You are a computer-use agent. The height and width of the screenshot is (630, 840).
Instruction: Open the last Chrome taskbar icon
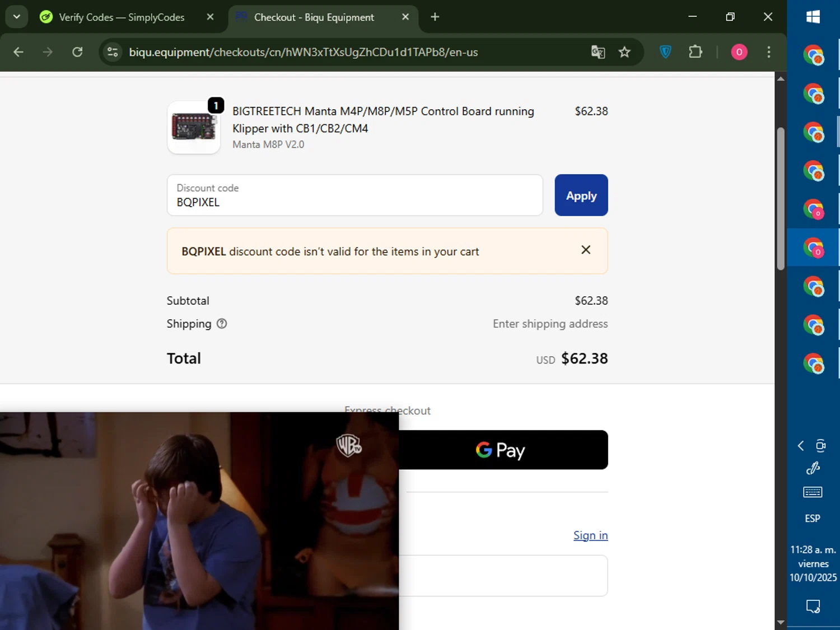click(813, 363)
